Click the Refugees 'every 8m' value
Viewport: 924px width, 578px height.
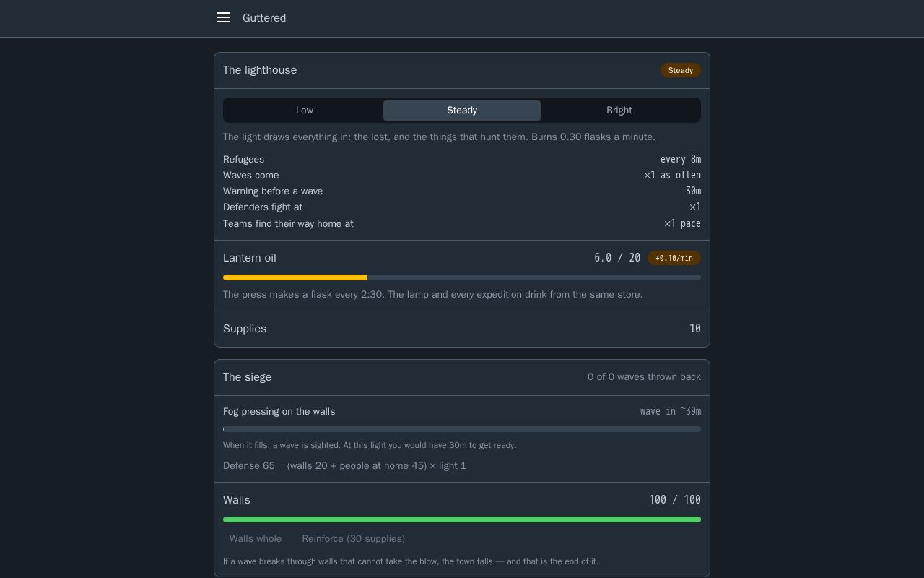[x=681, y=159]
